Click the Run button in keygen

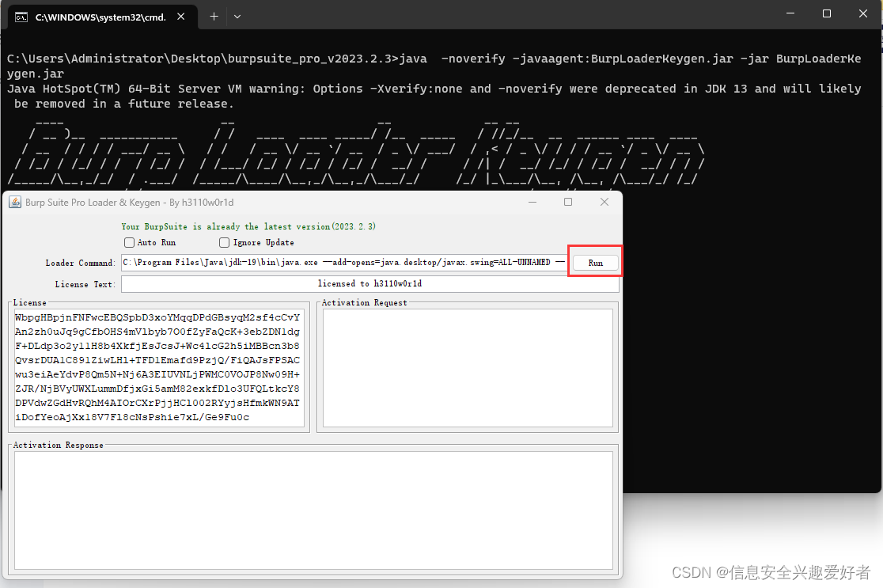click(595, 263)
